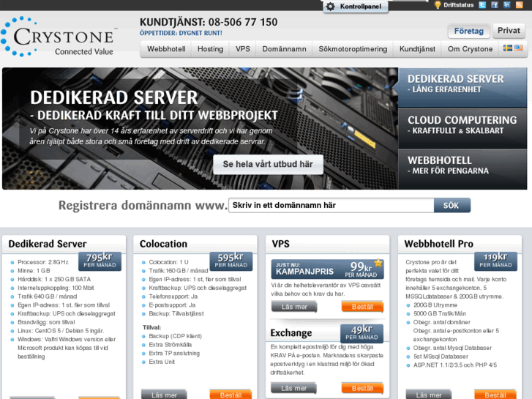Click the ÖPPETTIDER: DYGNET RUNT! text
Viewport: 532px width, 399px height.
coord(181,33)
